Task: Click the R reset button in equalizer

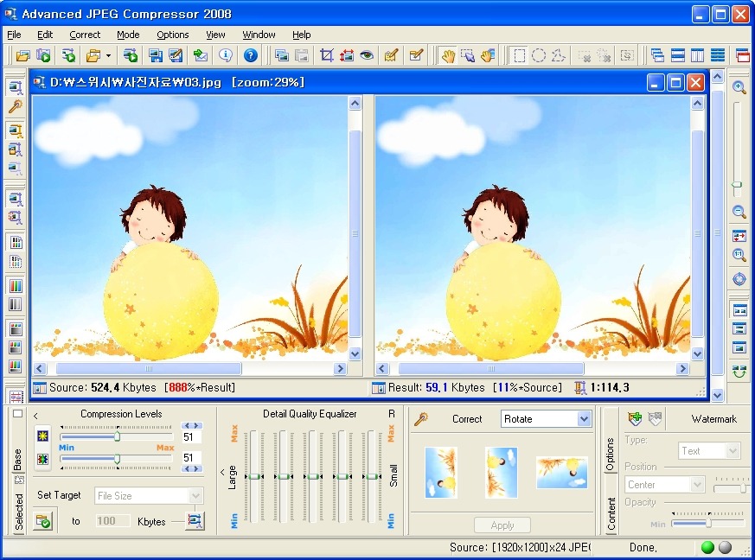Action: pos(392,414)
